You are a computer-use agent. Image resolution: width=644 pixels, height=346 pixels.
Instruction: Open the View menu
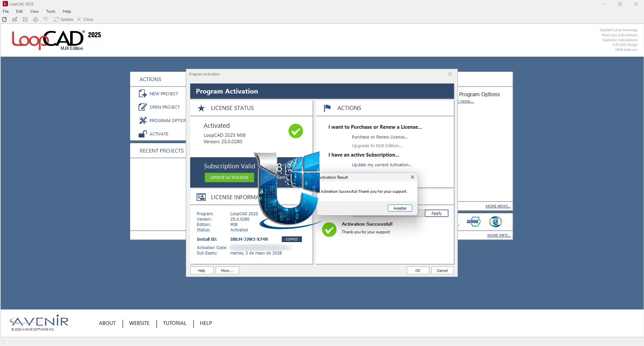coord(34,11)
